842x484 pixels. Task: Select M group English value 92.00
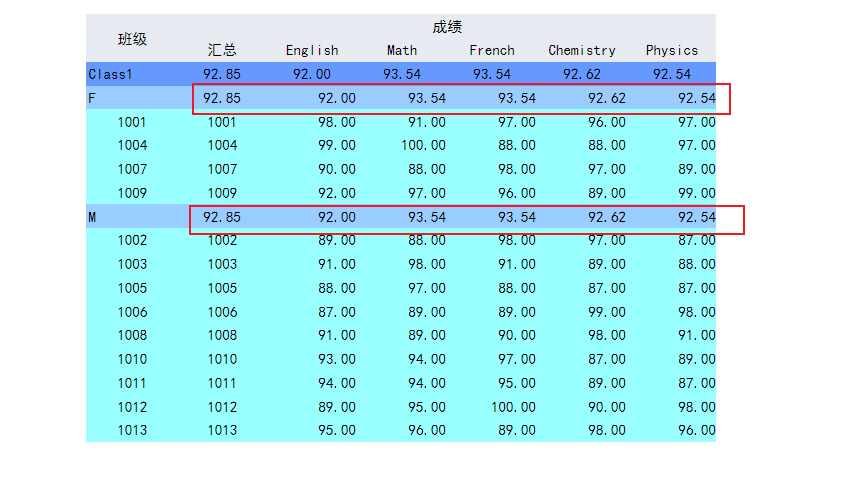tap(337, 217)
